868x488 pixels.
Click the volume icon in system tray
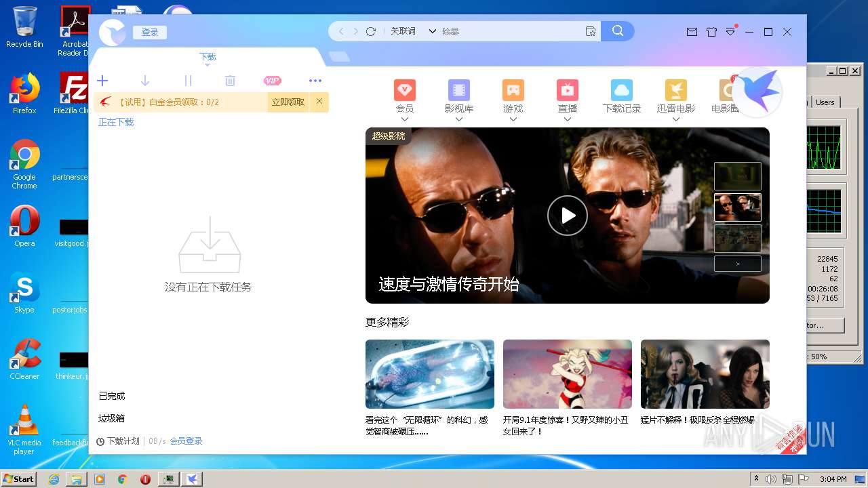click(771, 479)
